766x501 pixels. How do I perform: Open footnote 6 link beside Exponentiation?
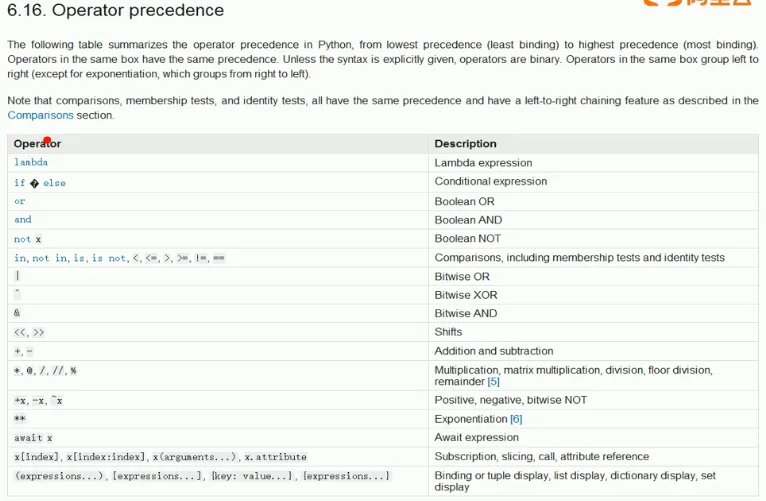(x=516, y=419)
